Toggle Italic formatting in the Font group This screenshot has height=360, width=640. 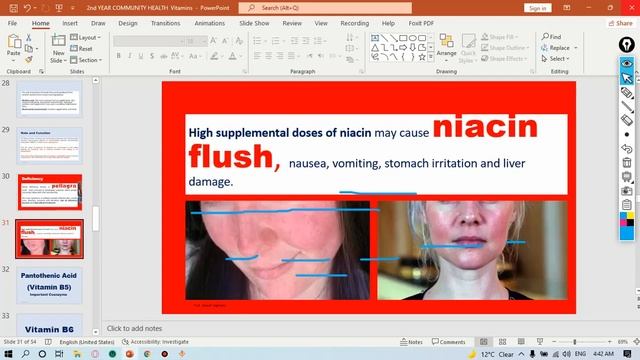[x=130, y=56]
